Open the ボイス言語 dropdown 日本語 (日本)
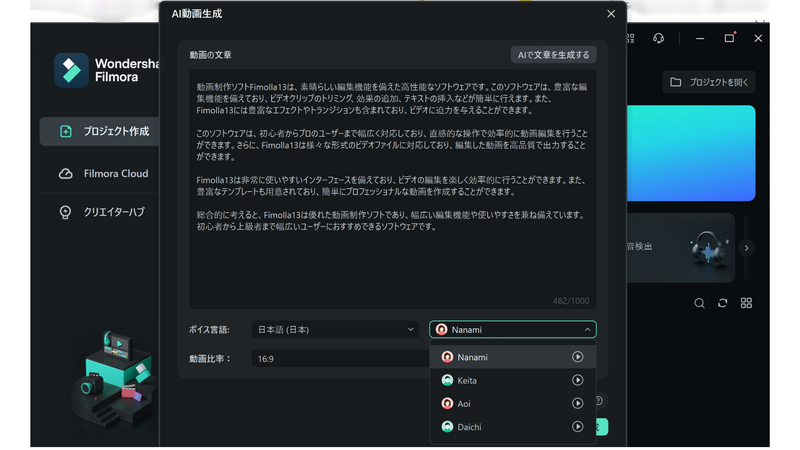This screenshot has width=800, height=450. [335, 330]
